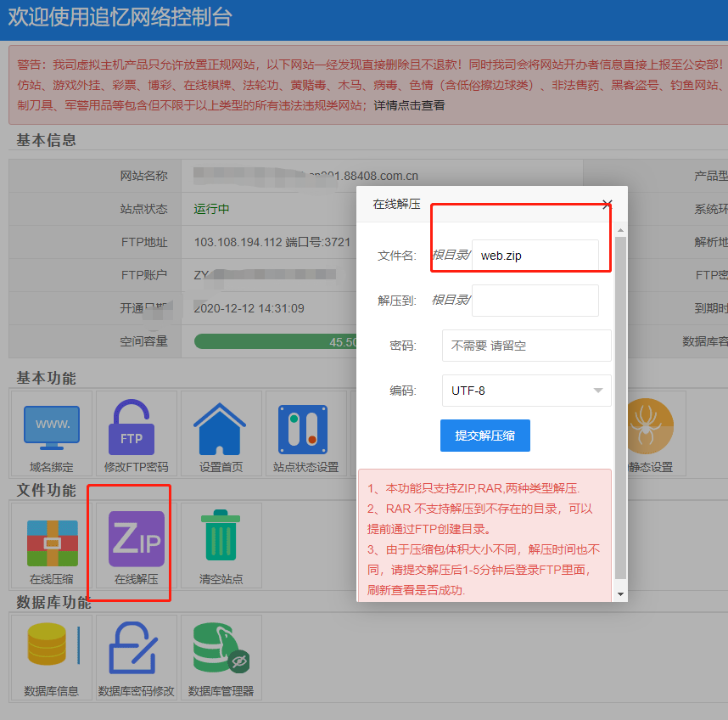Click the 详情点击查看 link in warning
Viewport: 728px width, 720px height.
pos(409,105)
